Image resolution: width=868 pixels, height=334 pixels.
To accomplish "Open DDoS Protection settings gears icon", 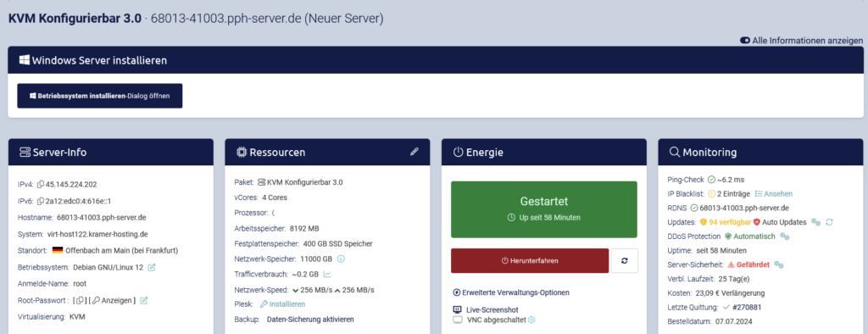I will click(784, 237).
